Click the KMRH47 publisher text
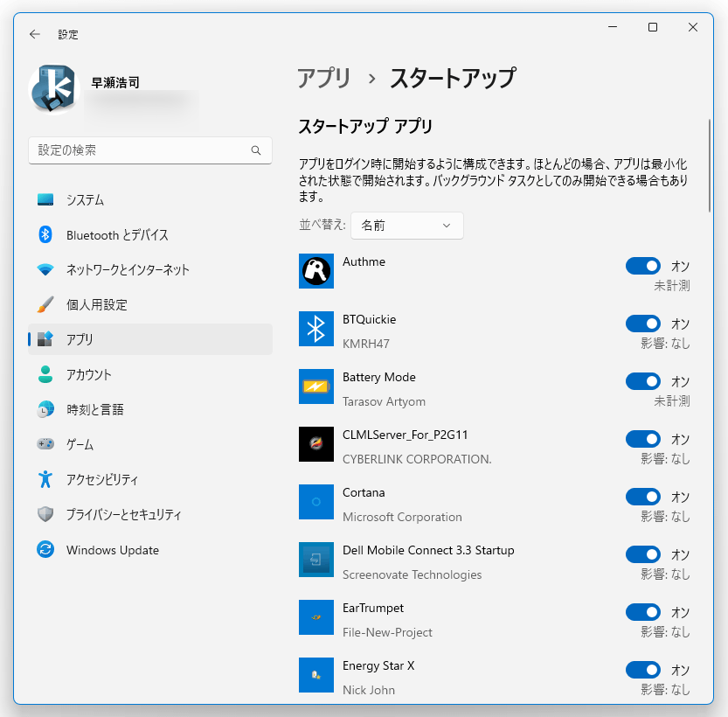Image resolution: width=728 pixels, height=717 pixels. coord(366,344)
